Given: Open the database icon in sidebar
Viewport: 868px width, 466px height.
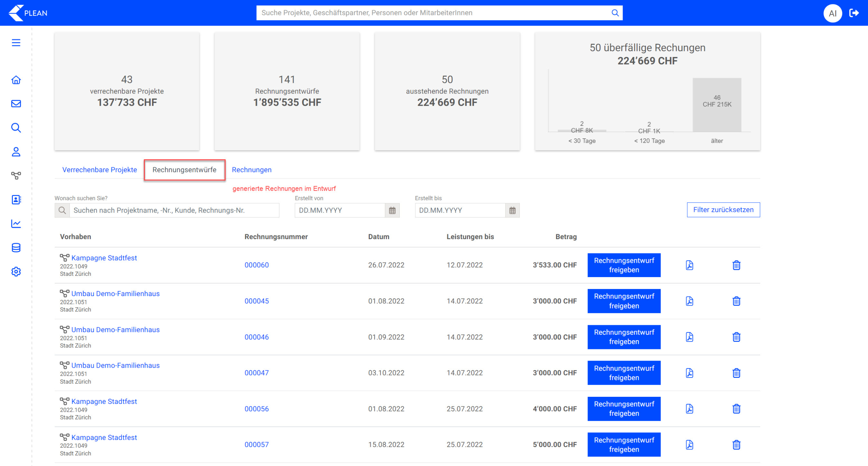Looking at the screenshot, I should point(16,248).
